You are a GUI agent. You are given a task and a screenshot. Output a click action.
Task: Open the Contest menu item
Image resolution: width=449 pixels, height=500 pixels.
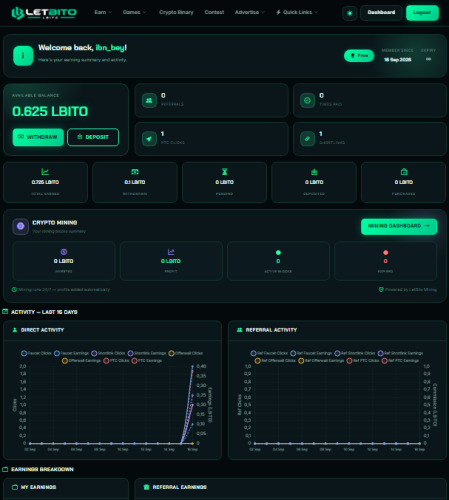pos(214,12)
